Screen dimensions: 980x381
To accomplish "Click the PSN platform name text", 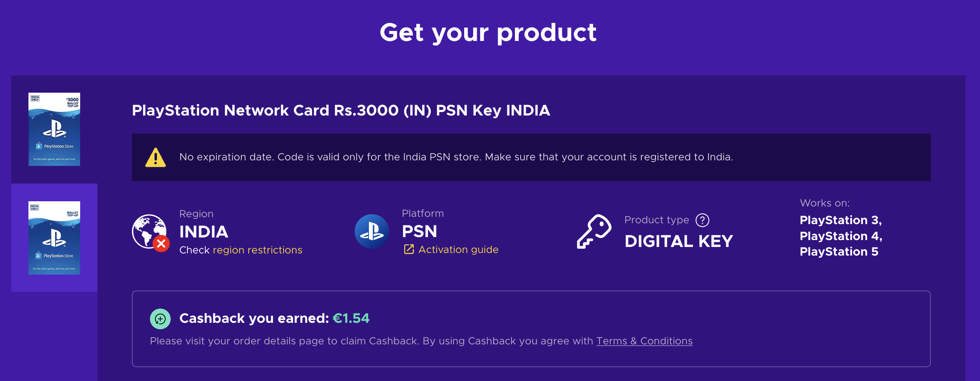I will pyautogui.click(x=419, y=231).
